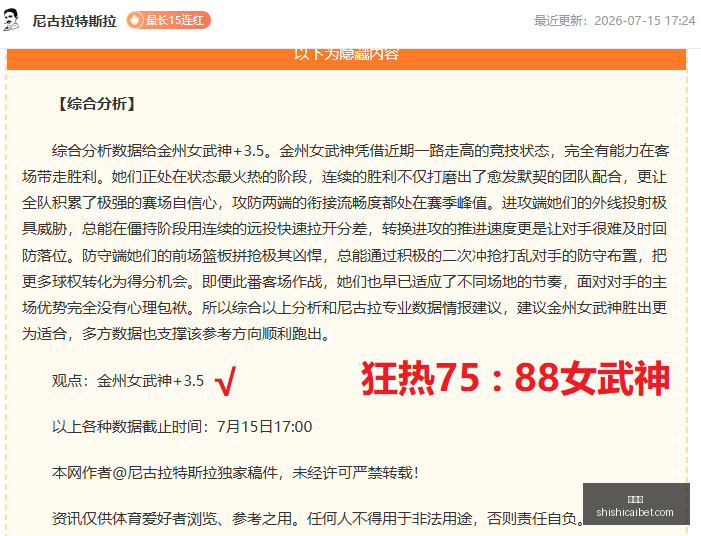The image size is (701, 536).
Task: Select the orange 以下为隐藏内容 banner
Action: [346, 59]
